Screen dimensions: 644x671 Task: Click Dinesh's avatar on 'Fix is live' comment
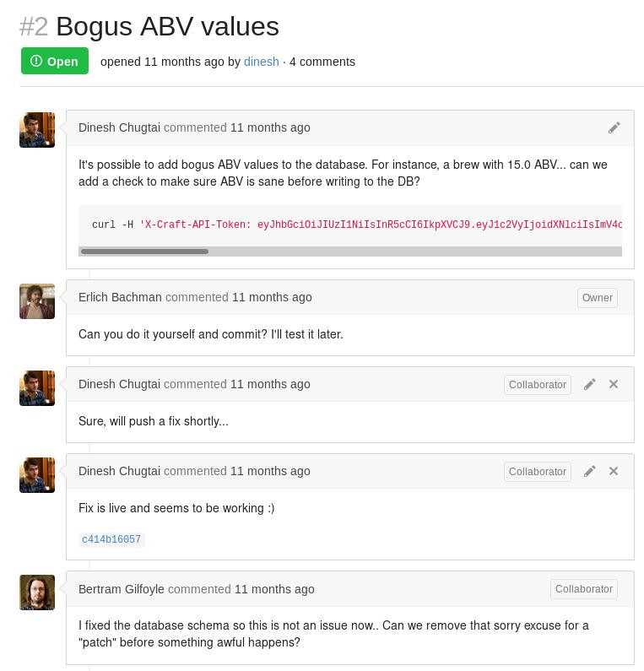pyautogui.click(x=37, y=475)
